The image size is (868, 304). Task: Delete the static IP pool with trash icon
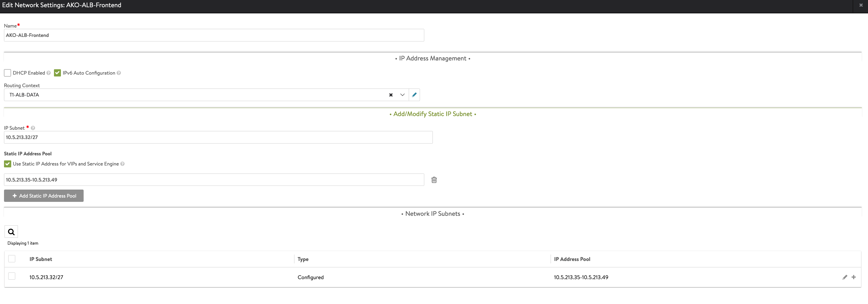[x=434, y=180]
